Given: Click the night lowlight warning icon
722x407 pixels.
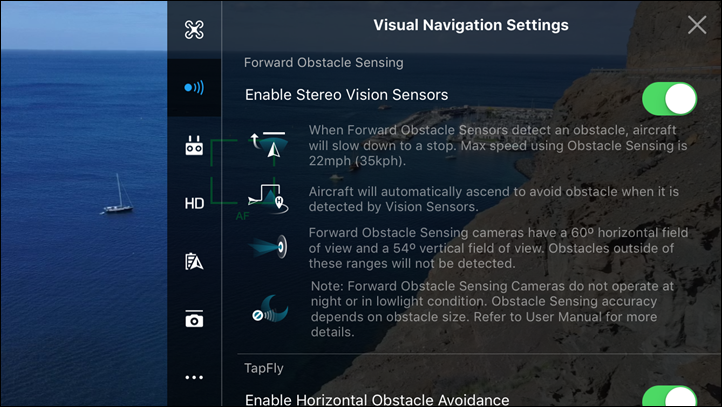Looking at the screenshot, I should click(270, 309).
